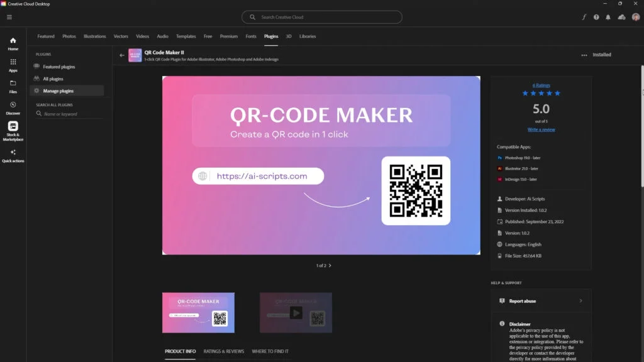Open the help icon
644x362 pixels.
point(596,17)
